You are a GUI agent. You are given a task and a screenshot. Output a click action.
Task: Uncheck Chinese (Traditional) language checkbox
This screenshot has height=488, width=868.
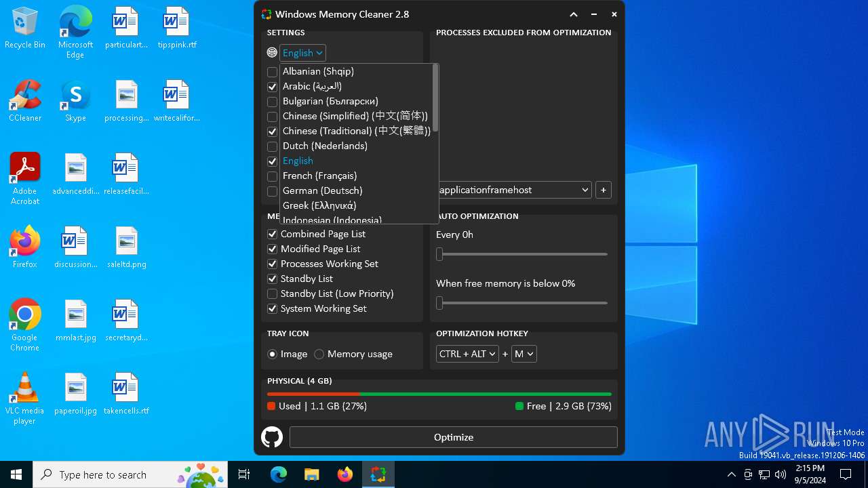click(272, 131)
